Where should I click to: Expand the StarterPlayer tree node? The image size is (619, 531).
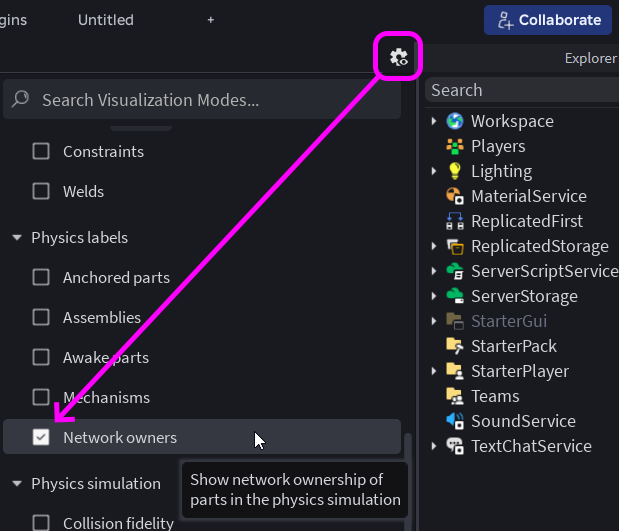coord(434,371)
